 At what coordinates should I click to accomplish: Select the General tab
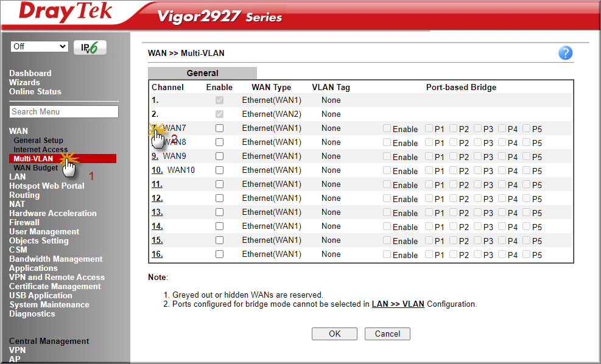202,73
